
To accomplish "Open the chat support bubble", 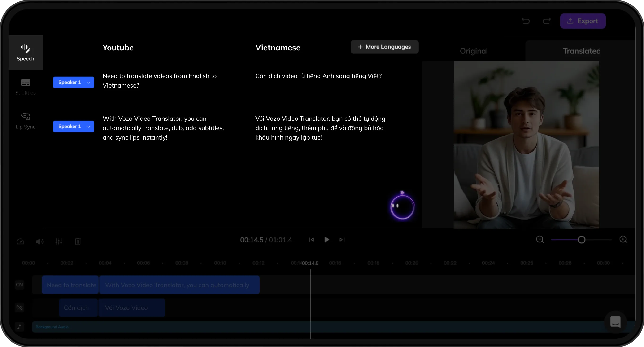I will [x=615, y=322].
